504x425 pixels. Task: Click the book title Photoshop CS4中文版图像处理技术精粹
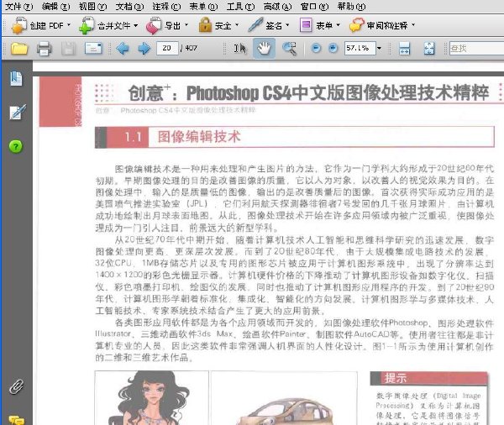[x=338, y=93]
